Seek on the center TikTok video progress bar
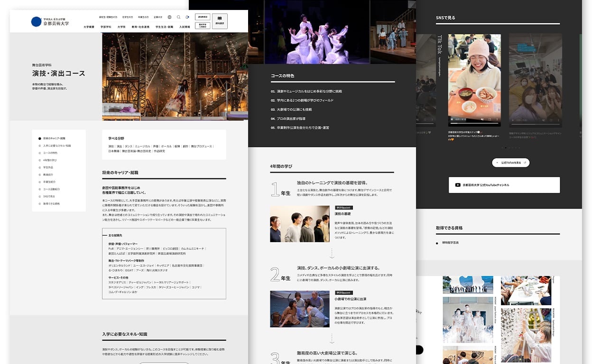The height and width of the screenshot is (364, 592). coord(474,124)
